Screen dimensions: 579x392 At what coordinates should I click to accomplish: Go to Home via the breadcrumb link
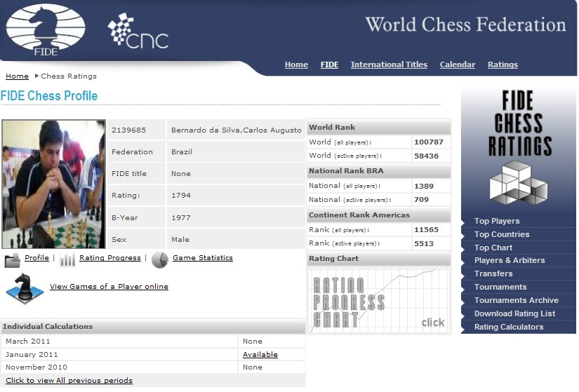[17, 76]
